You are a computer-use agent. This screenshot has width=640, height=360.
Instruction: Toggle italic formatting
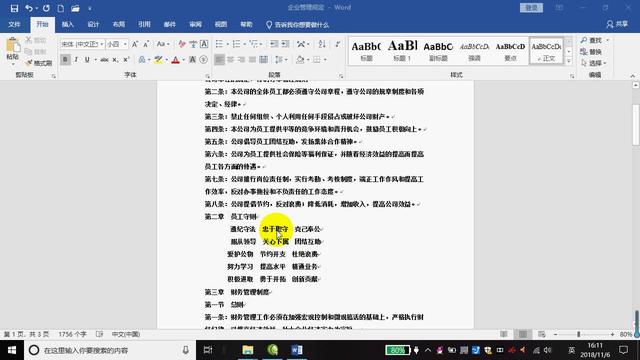click(76, 60)
